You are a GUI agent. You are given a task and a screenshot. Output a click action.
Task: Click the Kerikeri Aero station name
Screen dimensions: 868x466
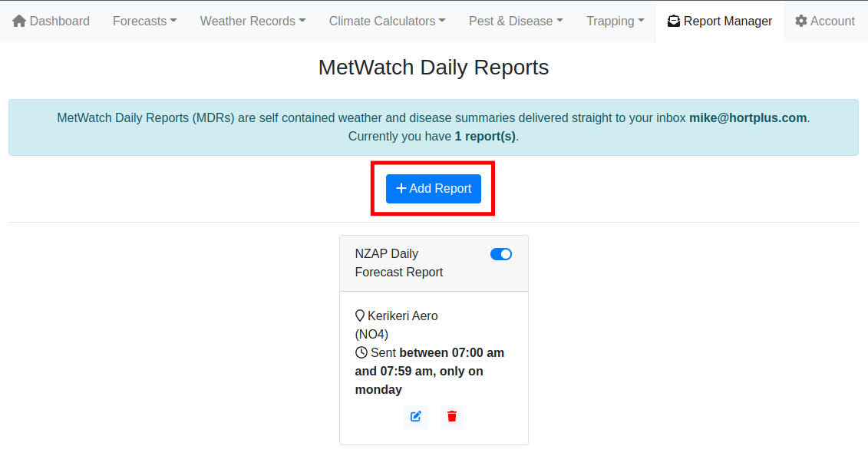pos(402,316)
